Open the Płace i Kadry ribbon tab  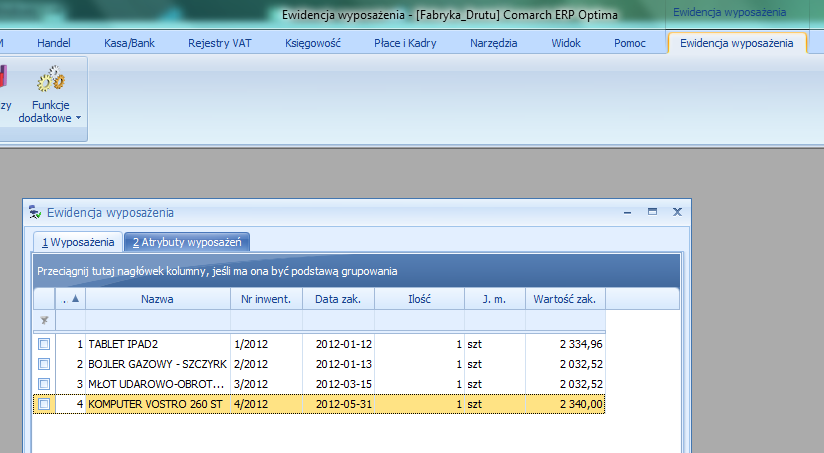tap(405, 43)
